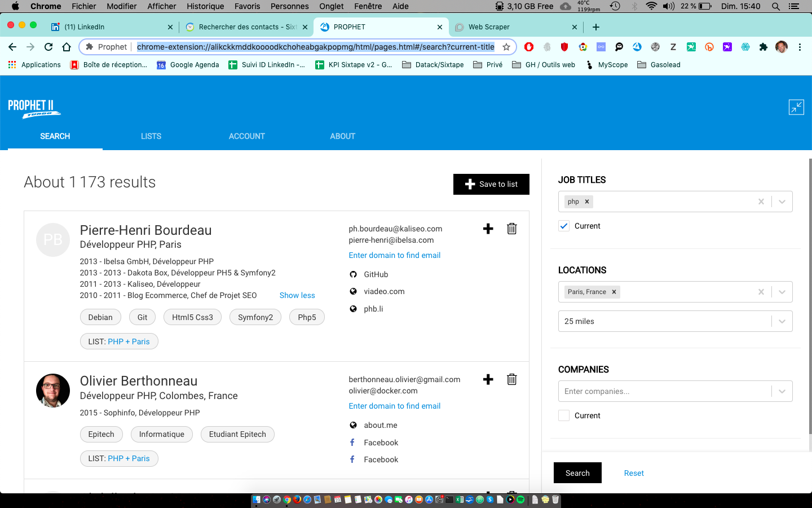Expand the Job Titles dropdown arrow

tap(782, 202)
